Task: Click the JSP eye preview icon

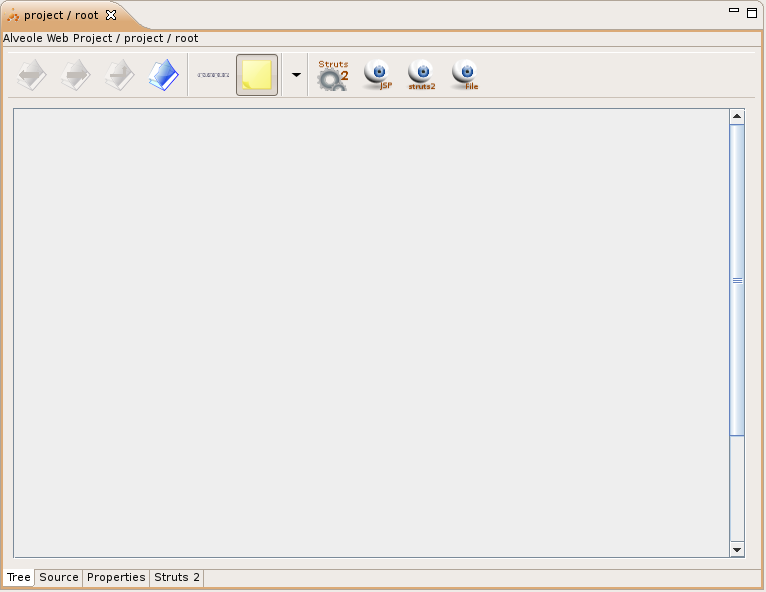Action: (377, 75)
